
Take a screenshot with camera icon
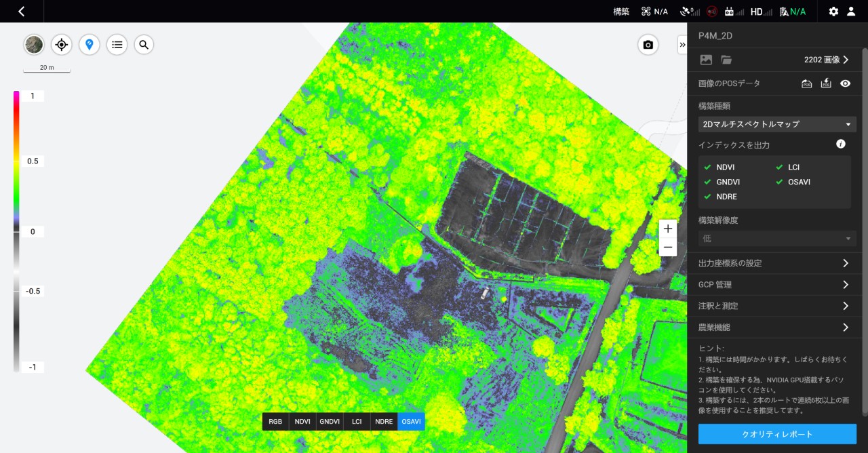[648, 45]
